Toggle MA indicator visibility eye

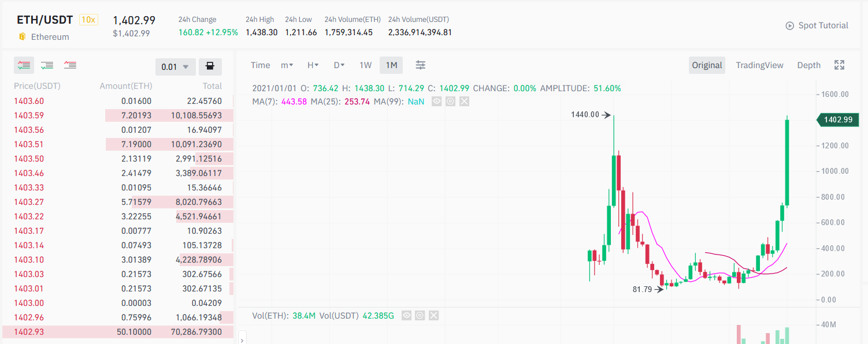[x=436, y=102]
